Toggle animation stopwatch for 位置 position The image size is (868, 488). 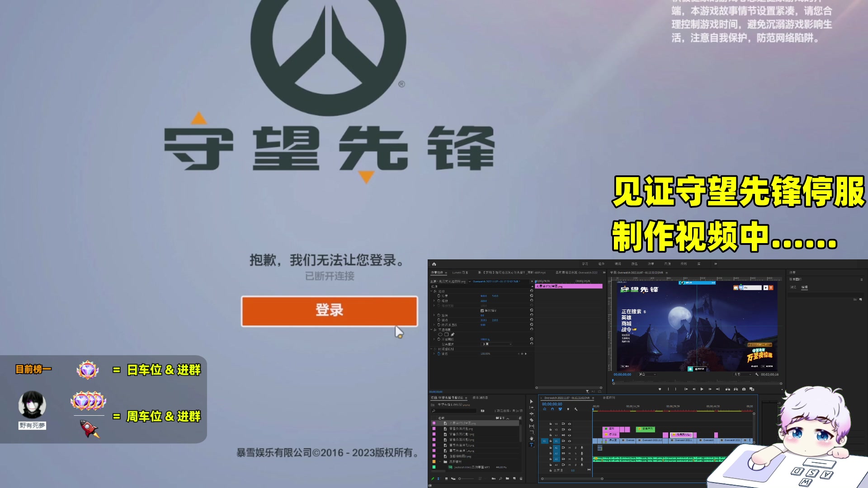tap(439, 296)
